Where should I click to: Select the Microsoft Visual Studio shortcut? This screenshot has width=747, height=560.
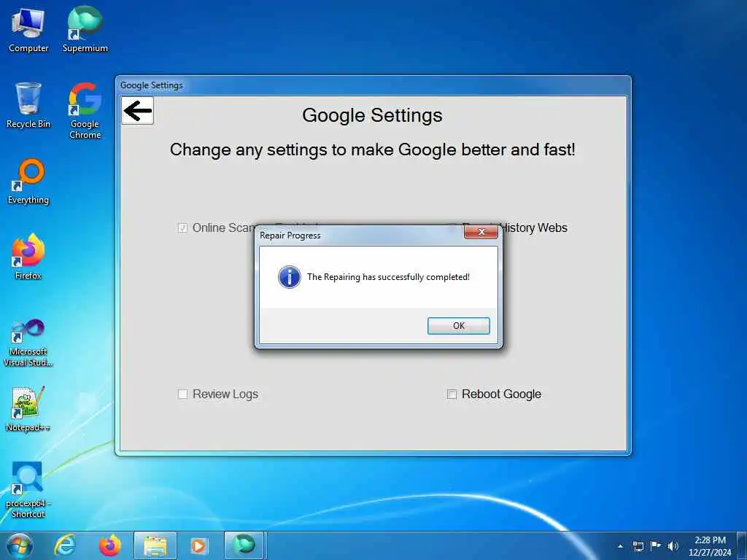(28, 343)
